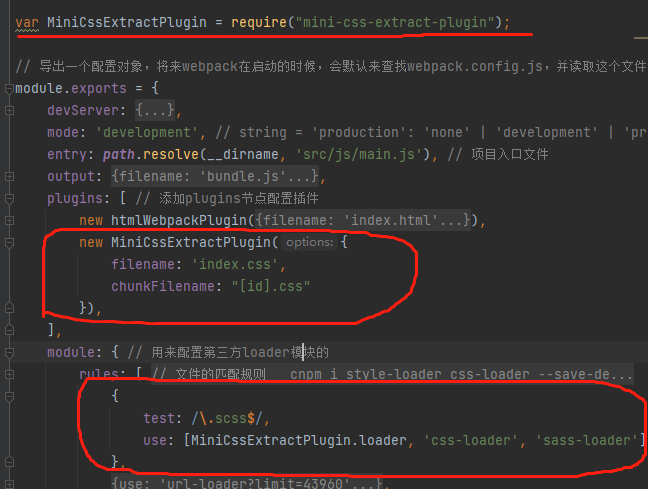The width and height of the screenshot is (648, 489).
Task: Click the /\.scss$/ test regex
Action: coord(227,418)
